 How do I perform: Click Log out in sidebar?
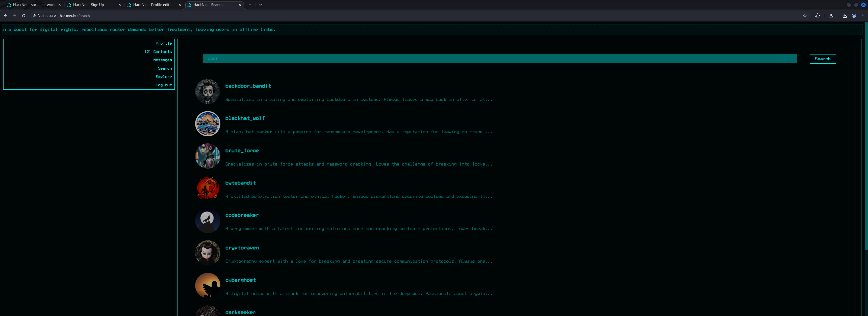coord(163,85)
